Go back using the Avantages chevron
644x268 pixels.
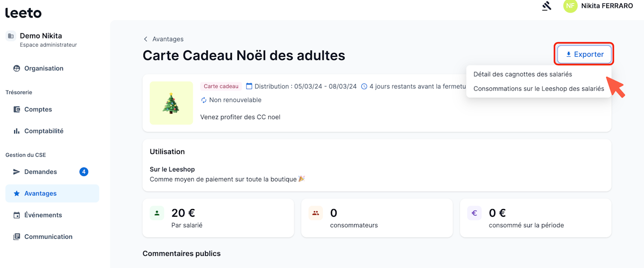click(146, 39)
